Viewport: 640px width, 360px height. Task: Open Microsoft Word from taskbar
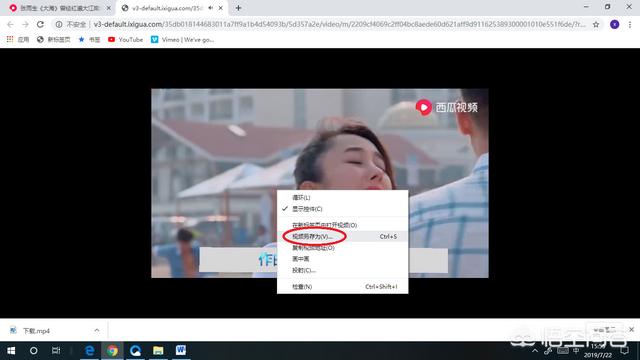tap(181, 351)
